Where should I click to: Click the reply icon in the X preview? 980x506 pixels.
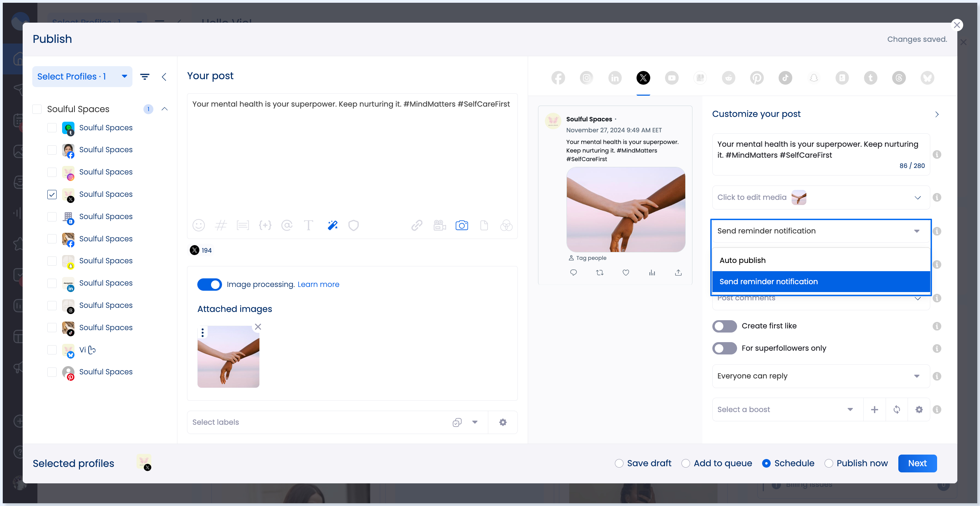click(x=573, y=272)
